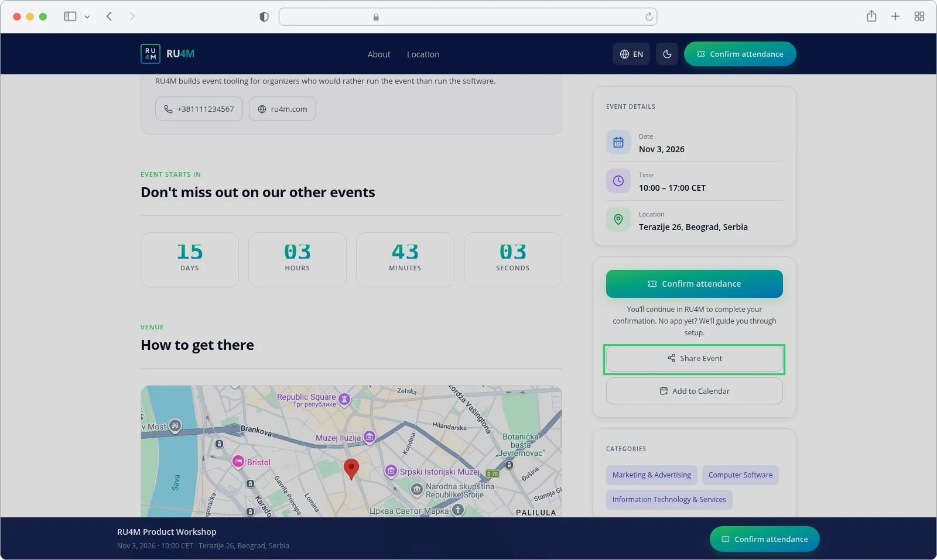Open the EN language selector
Screen dimensions: 937x560
point(631,54)
